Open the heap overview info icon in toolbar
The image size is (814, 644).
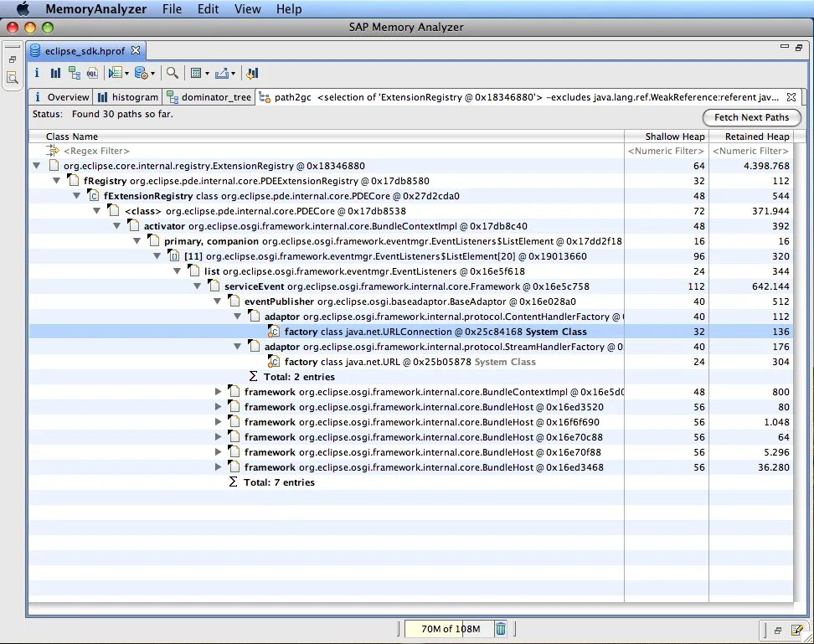tap(37, 73)
